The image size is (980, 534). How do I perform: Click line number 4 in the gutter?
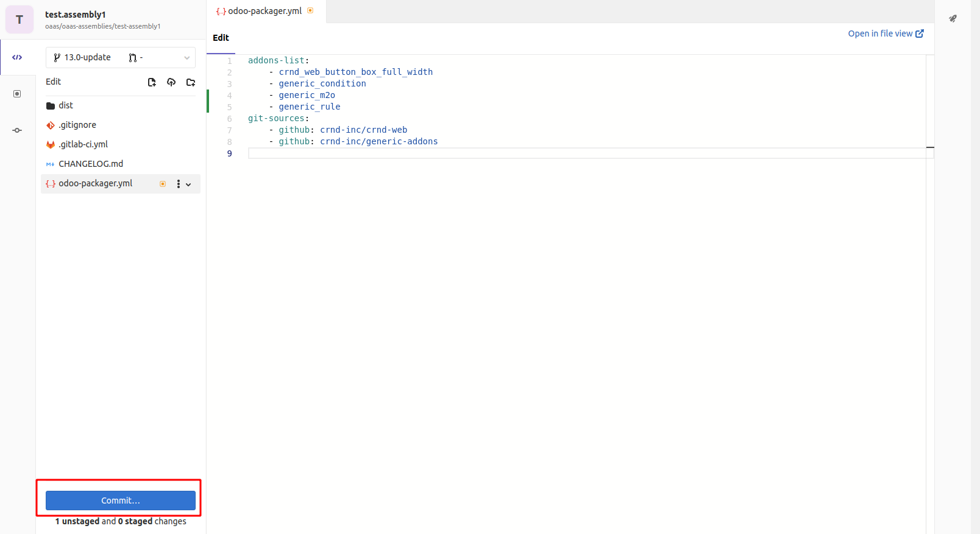[x=229, y=96]
